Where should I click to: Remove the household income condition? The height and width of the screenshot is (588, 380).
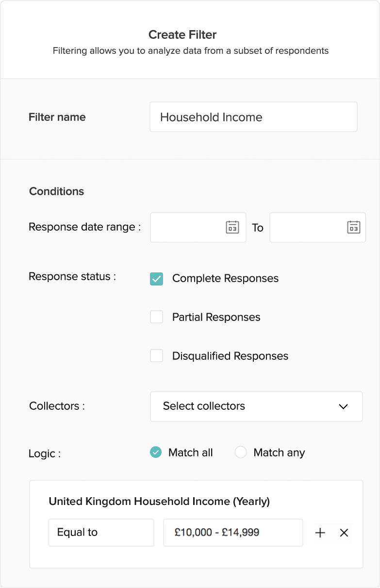[x=344, y=533]
